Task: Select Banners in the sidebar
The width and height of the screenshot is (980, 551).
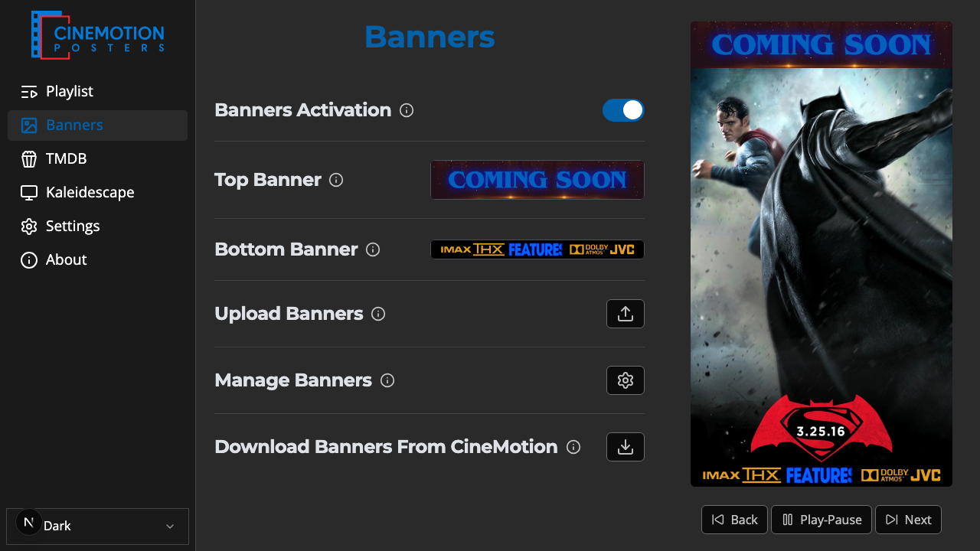Action: pos(97,126)
